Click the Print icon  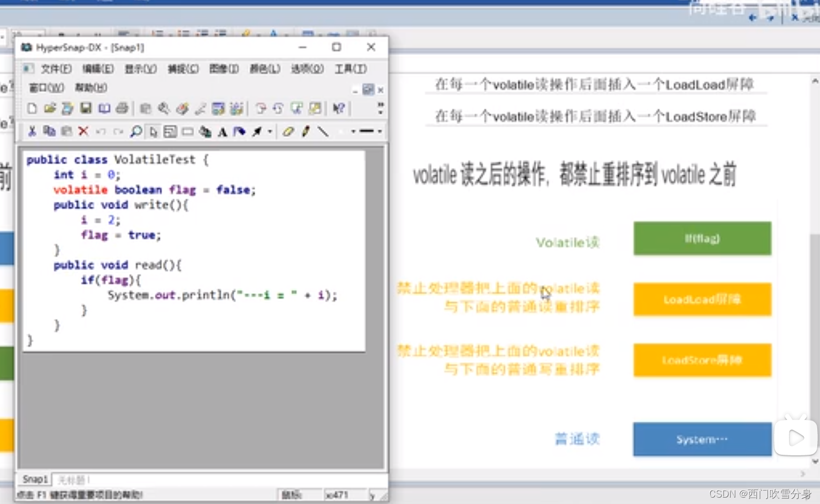122,109
